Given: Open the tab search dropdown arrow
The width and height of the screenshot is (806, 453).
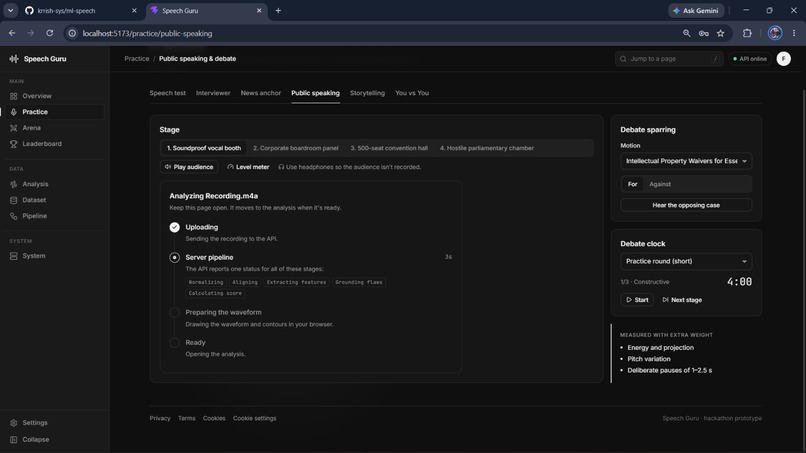Looking at the screenshot, I should pos(10,10).
